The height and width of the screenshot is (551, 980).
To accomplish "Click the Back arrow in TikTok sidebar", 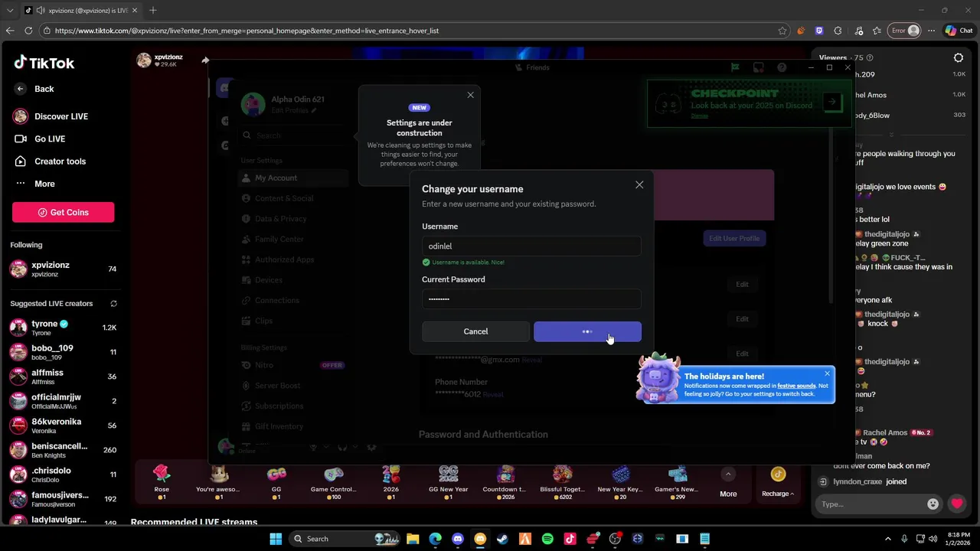I will [21, 89].
